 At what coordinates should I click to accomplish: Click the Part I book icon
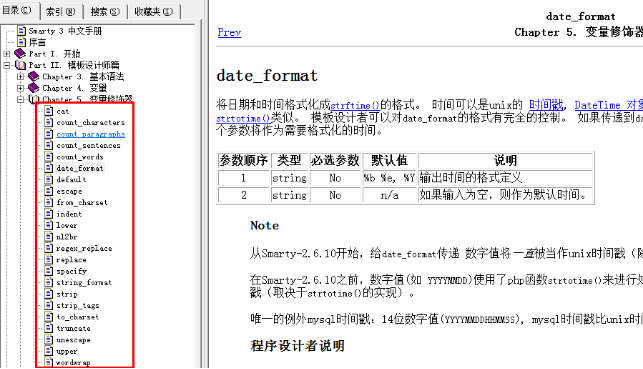click(20, 54)
